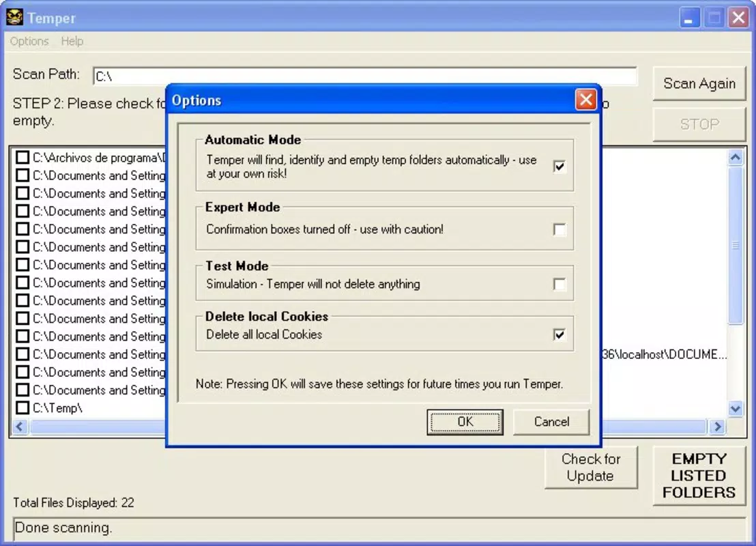Click the list's scroll up arrow
Image resolution: width=756 pixels, height=546 pixels.
pyautogui.click(x=736, y=158)
